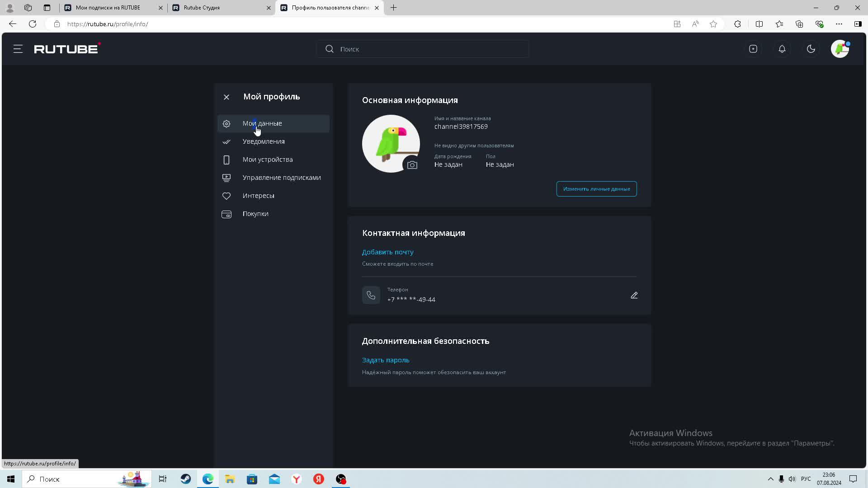Go to Управление подписками section
Viewport: 868px width, 488px height.
pyautogui.click(x=281, y=178)
